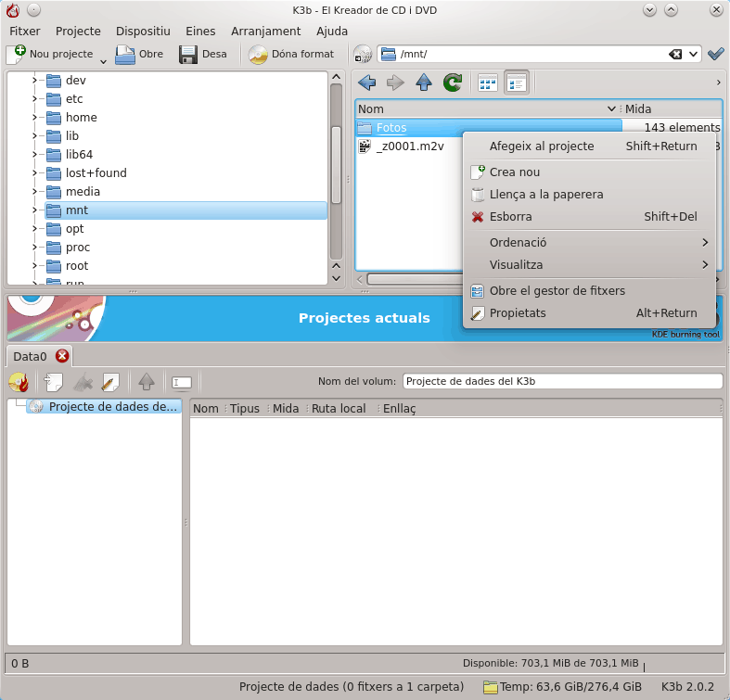Expand the media folder tree node
Viewport: 730px width, 700px height.
34,192
